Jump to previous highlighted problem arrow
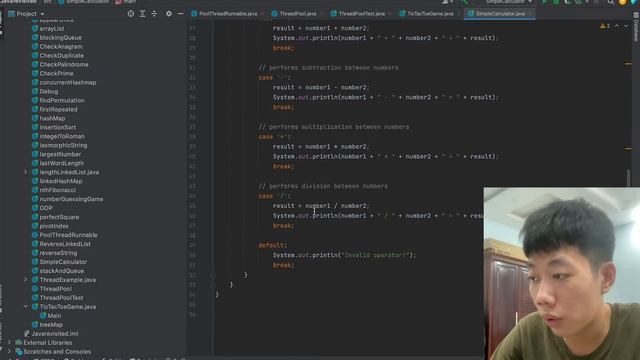The height and width of the screenshot is (360, 640). [x=617, y=26]
